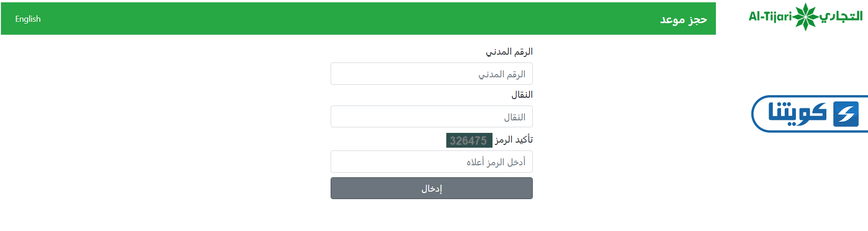Click the النقال label above its field
Image resolution: width=868 pixels, height=231 pixels.
pyautogui.click(x=522, y=94)
